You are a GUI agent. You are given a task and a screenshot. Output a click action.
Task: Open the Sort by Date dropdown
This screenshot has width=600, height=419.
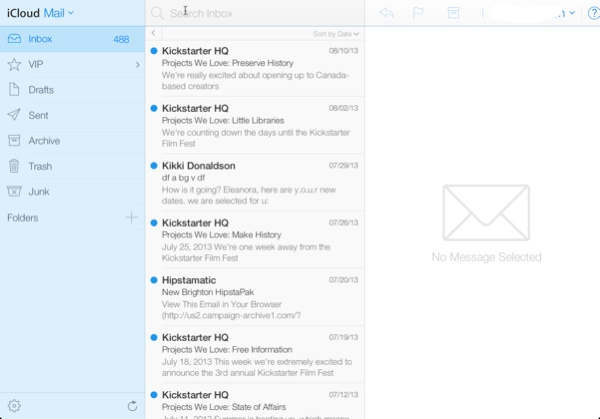coord(335,34)
